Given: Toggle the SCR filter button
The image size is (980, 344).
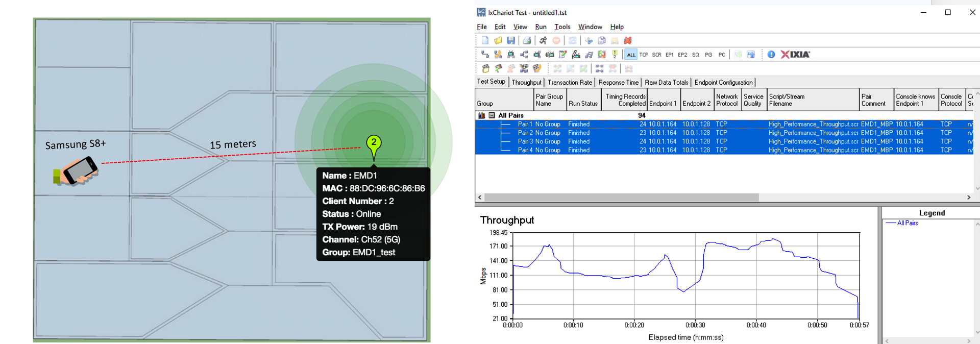Looking at the screenshot, I should (657, 55).
